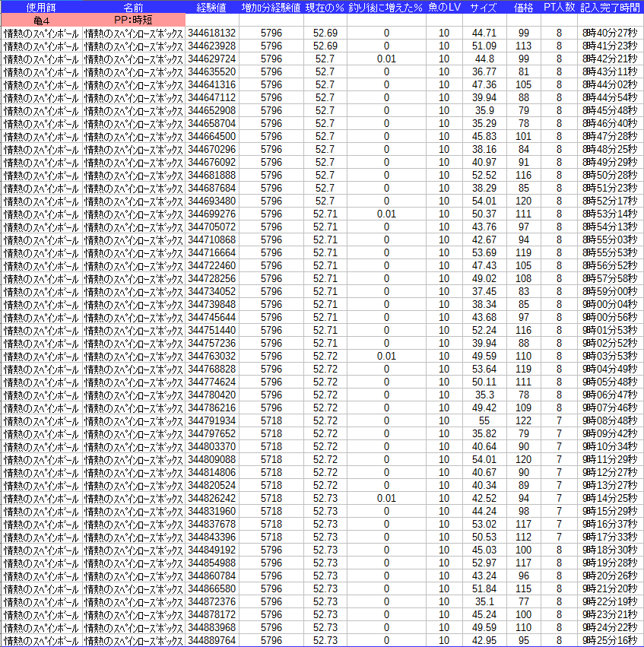Select the 0.01 cell in row 344826242
Viewport: 644px width, 647px height.
pyautogui.click(x=386, y=498)
